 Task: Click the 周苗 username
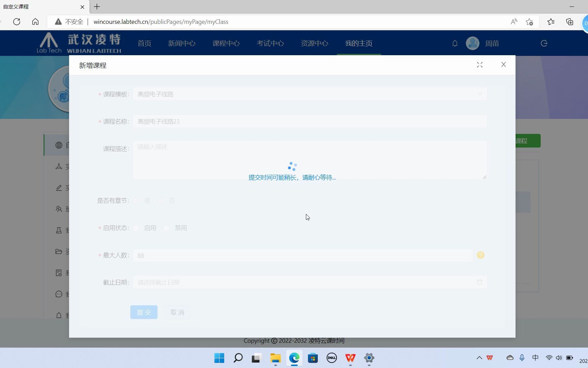click(x=492, y=43)
